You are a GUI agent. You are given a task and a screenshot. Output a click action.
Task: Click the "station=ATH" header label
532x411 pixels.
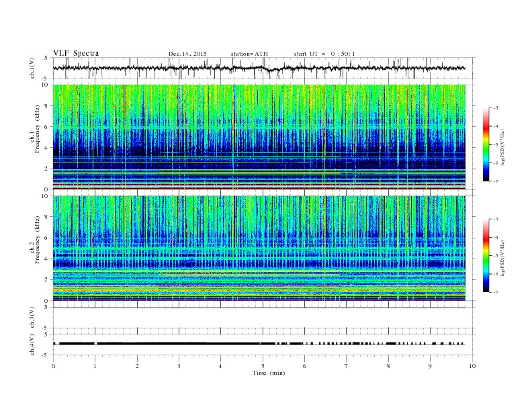point(249,54)
